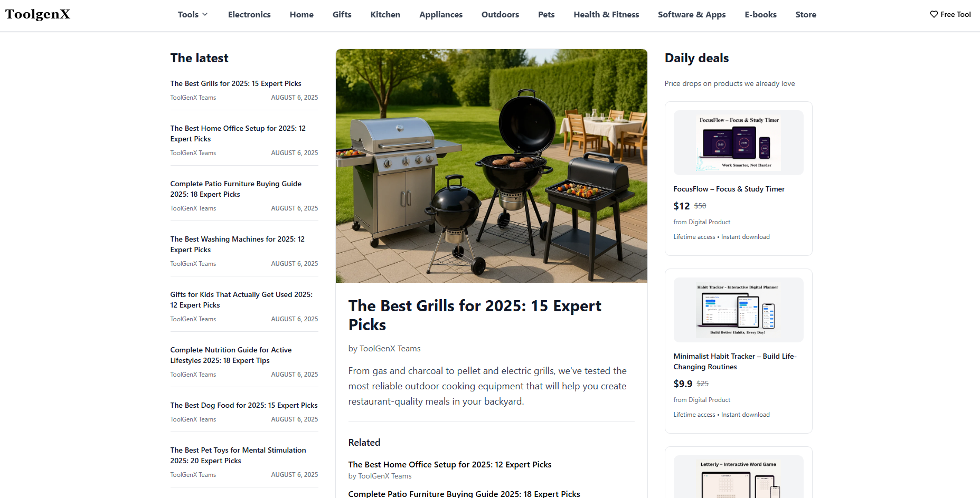The height and width of the screenshot is (498, 980).
Task: Expand the Tools dropdown chevron
Action: pos(205,14)
